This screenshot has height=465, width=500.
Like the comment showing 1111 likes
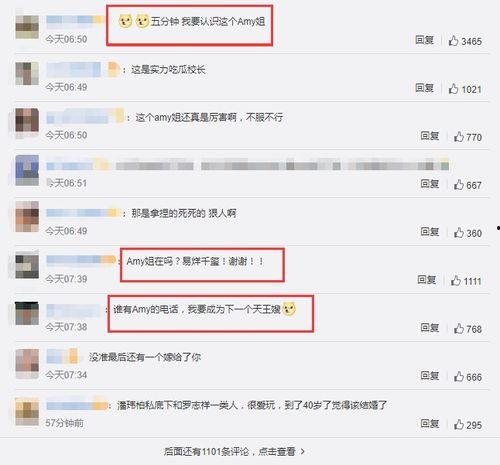point(456,281)
